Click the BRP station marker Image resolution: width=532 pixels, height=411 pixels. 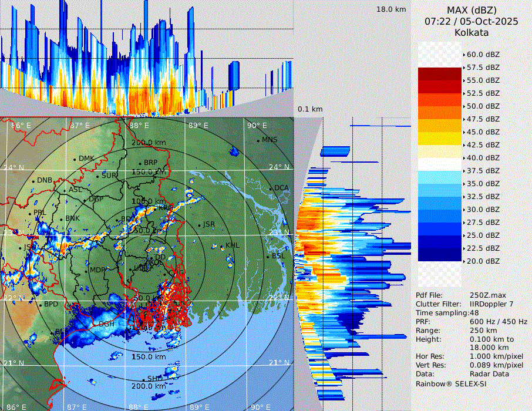[140, 163]
